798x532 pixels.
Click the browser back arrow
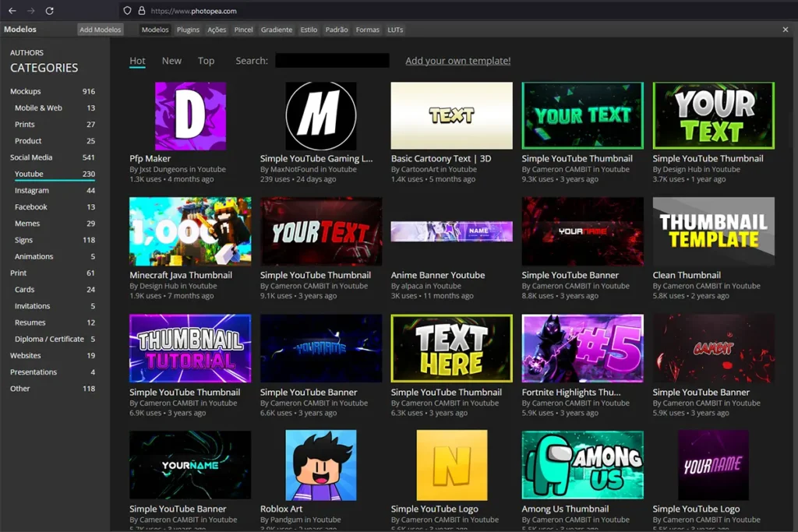[12, 11]
